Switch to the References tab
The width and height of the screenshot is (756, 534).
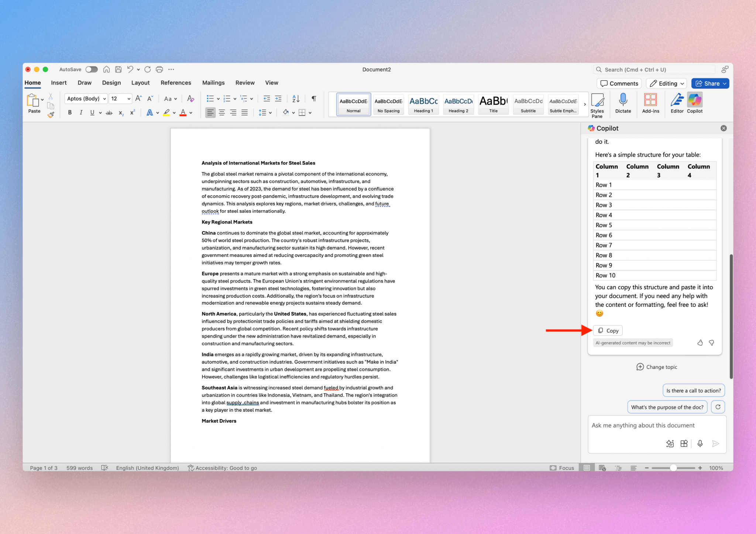click(176, 82)
